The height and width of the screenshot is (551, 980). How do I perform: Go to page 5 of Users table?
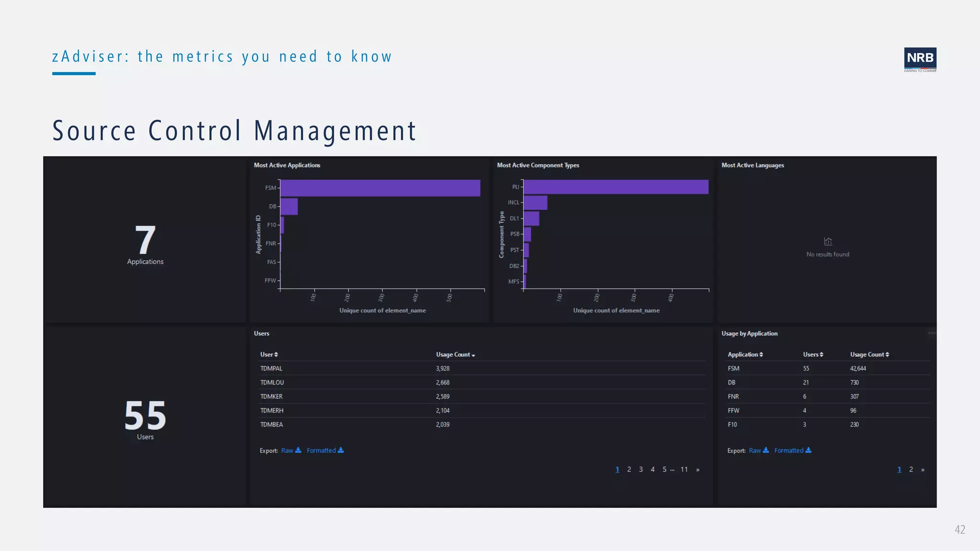coord(664,470)
